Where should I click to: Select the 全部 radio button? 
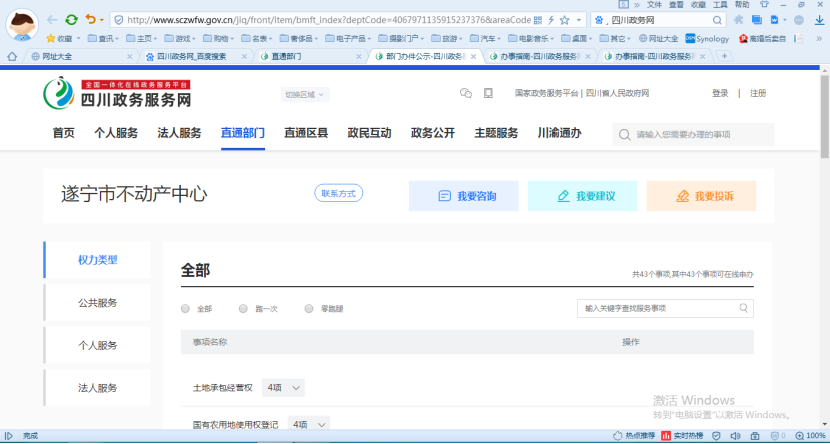[x=185, y=309]
